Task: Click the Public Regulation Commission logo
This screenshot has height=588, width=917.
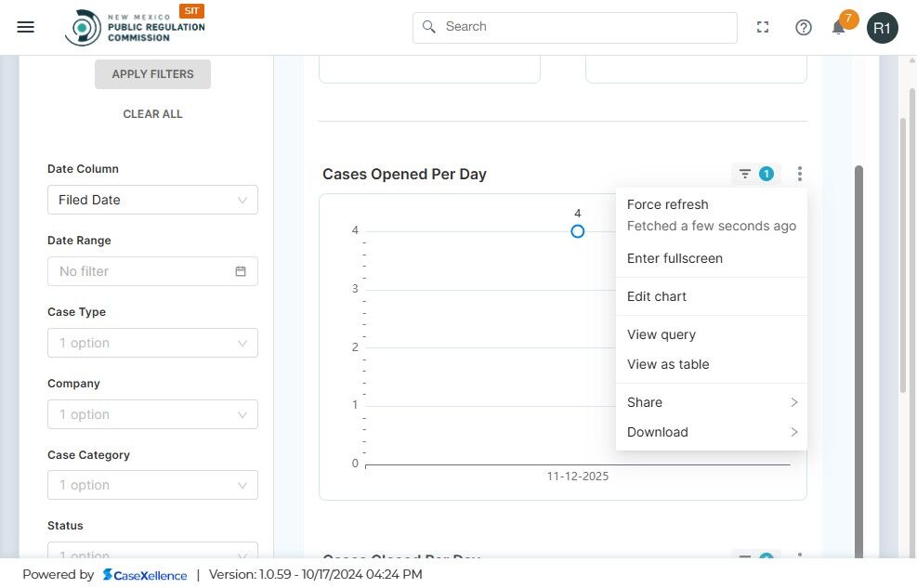Action: pos(135,28)
